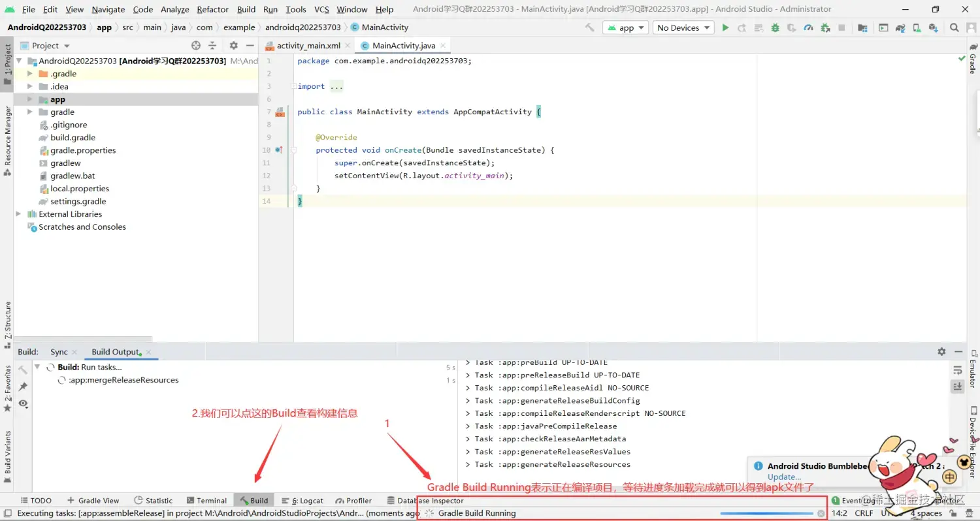Open SDK Manager cube icon

[x=934, y=27]
